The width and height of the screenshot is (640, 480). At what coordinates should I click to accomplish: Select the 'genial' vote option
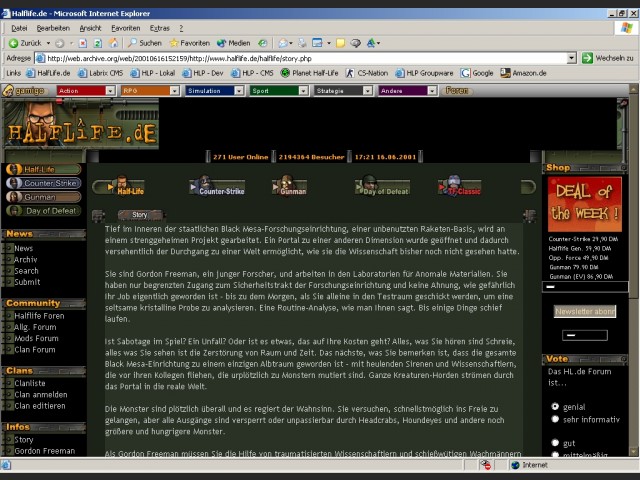click(x=555, y=407)
